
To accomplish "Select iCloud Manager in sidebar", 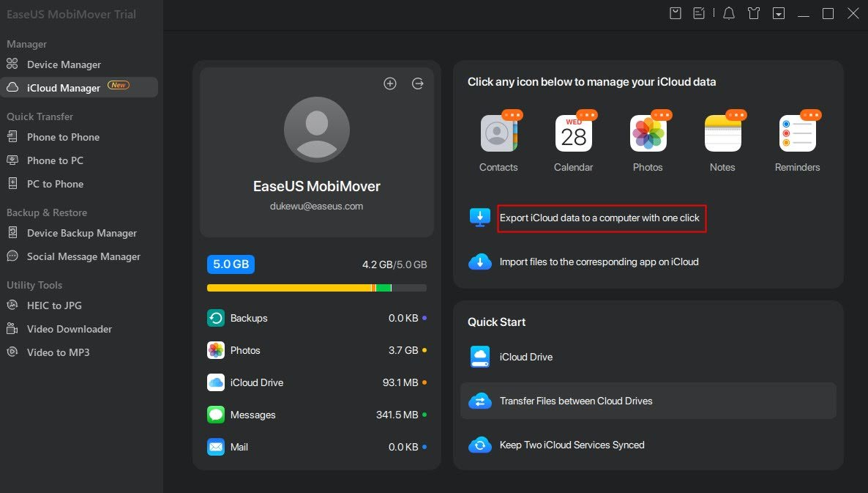I will click(78, 87).
